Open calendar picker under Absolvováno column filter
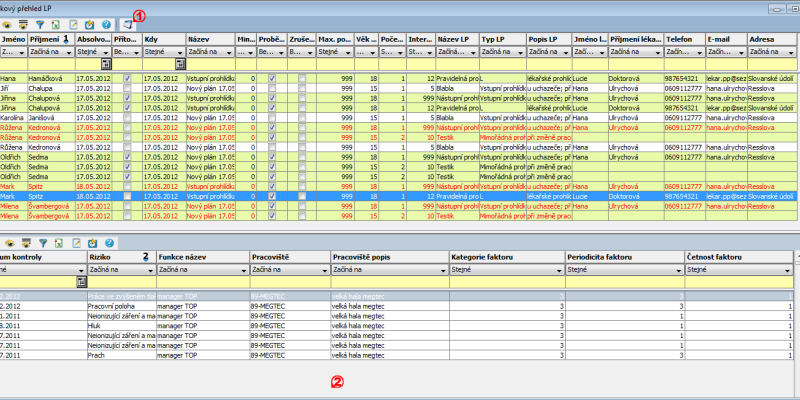Viewport: 800px width, 400px height. click(x=108, y=63)
